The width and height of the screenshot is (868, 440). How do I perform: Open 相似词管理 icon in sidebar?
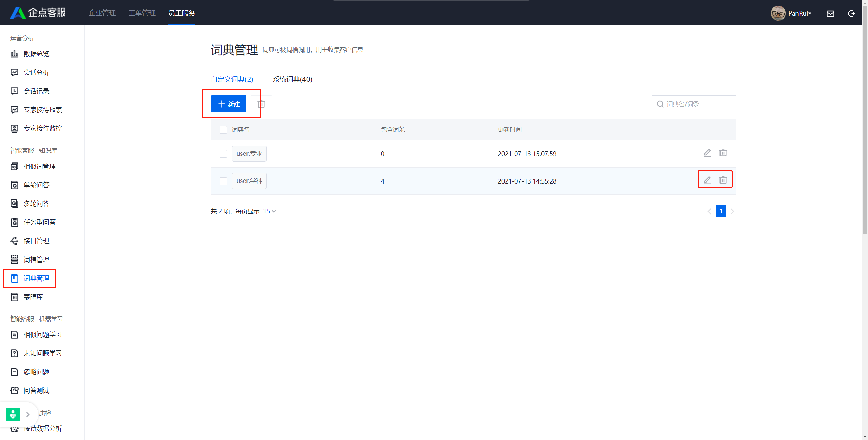click(14, 166)
